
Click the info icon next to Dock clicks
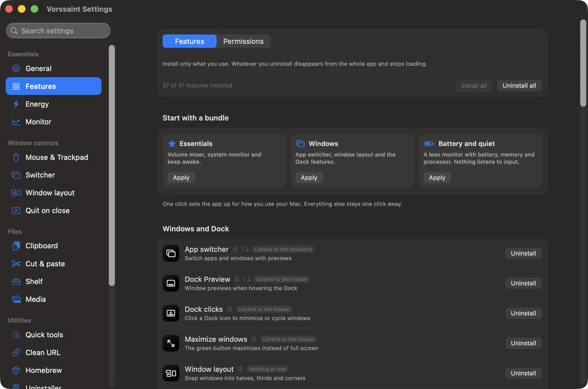click(x=229, y=309)
